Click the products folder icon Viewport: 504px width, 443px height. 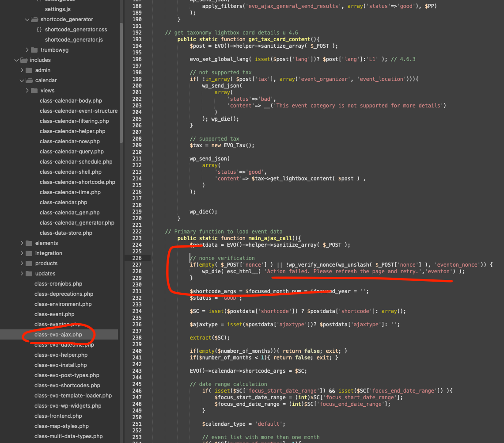pyautogui.click(x=29, y=264)
